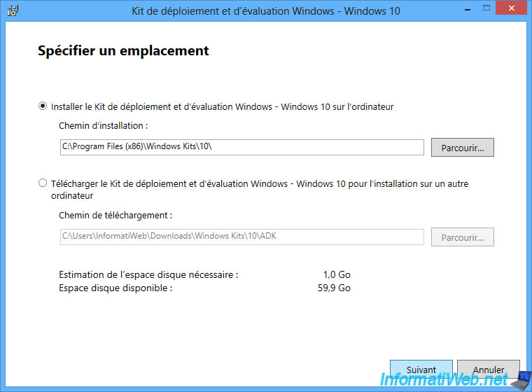Continue with the Suivant button
Screen dimensions: 532x392
pos(421,370)
